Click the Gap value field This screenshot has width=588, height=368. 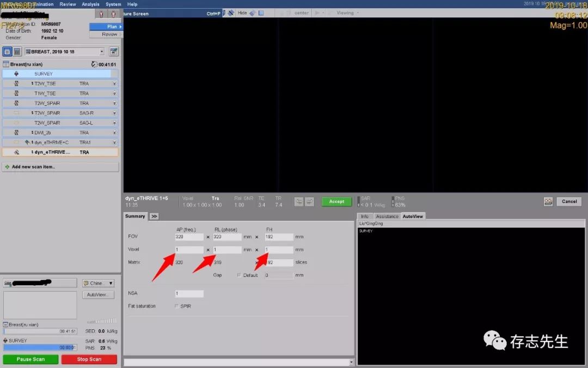pyautogui.click(x=279, y=275)
